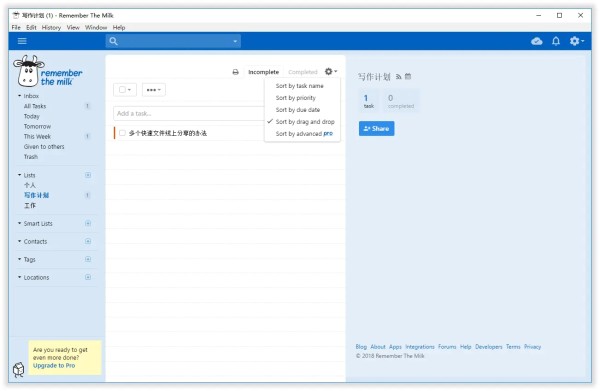Select Sort by drag and drop option
This screenshot has height=391, width=600.
coord(305,122)
